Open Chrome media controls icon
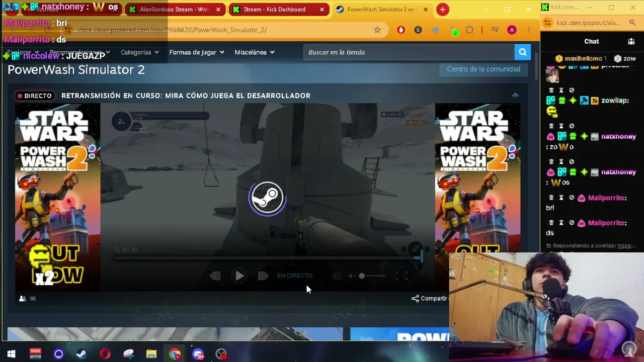The width and height of the screenshot is (644, 362). (x=495, y=30)
